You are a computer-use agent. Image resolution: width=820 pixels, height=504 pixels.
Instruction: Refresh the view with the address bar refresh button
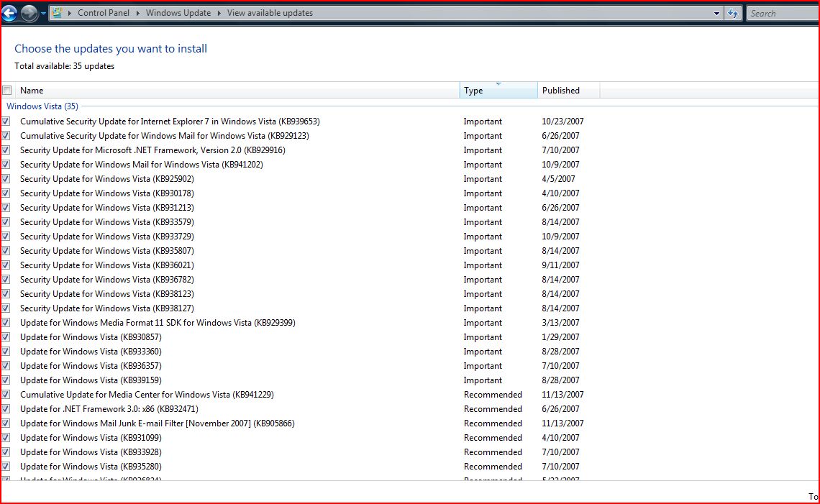click(734, 14)
